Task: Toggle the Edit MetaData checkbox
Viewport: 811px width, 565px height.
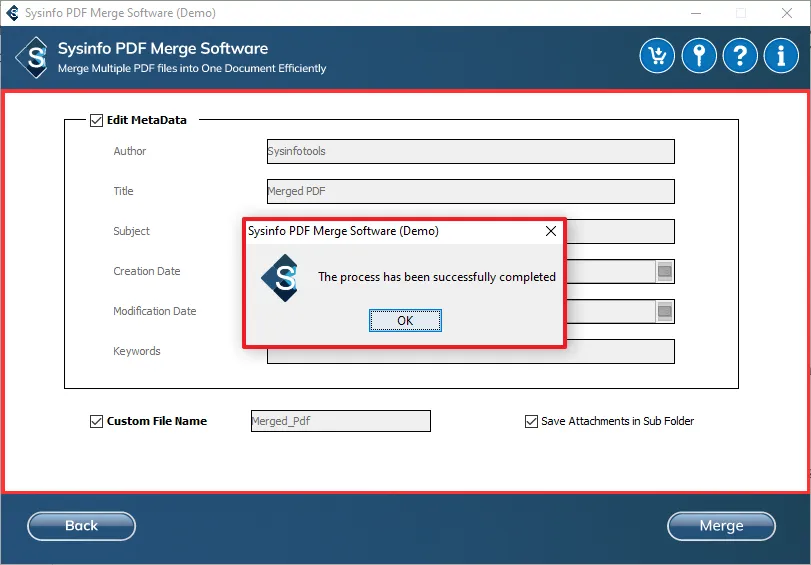Action: pos(96,120)
